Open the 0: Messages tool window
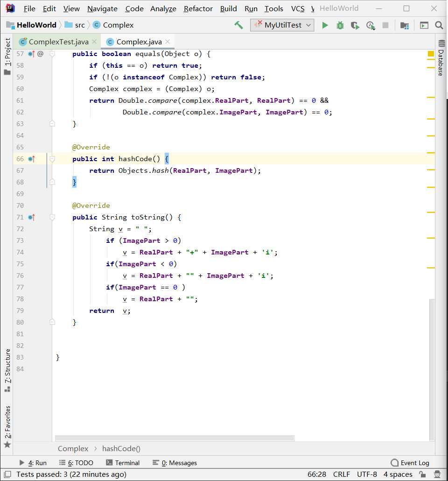 point(175,463)
